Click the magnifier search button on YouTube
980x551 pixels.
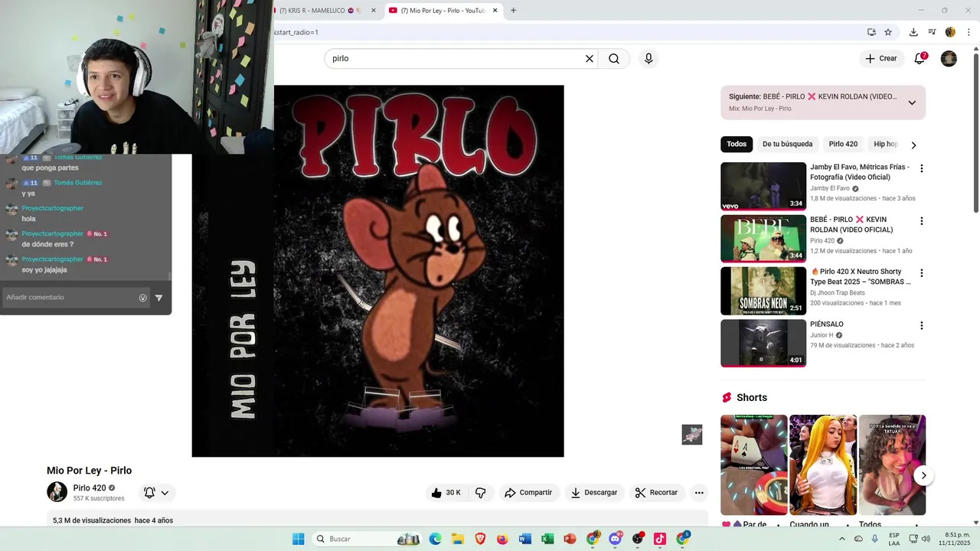pos(614,59)
